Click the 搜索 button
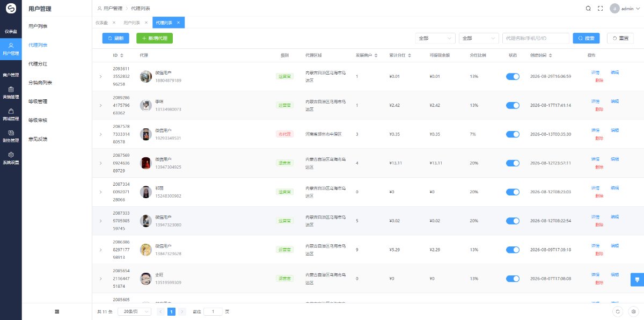Screen dimensions: 644x320 pyautogui.click(x=587, y=38)
